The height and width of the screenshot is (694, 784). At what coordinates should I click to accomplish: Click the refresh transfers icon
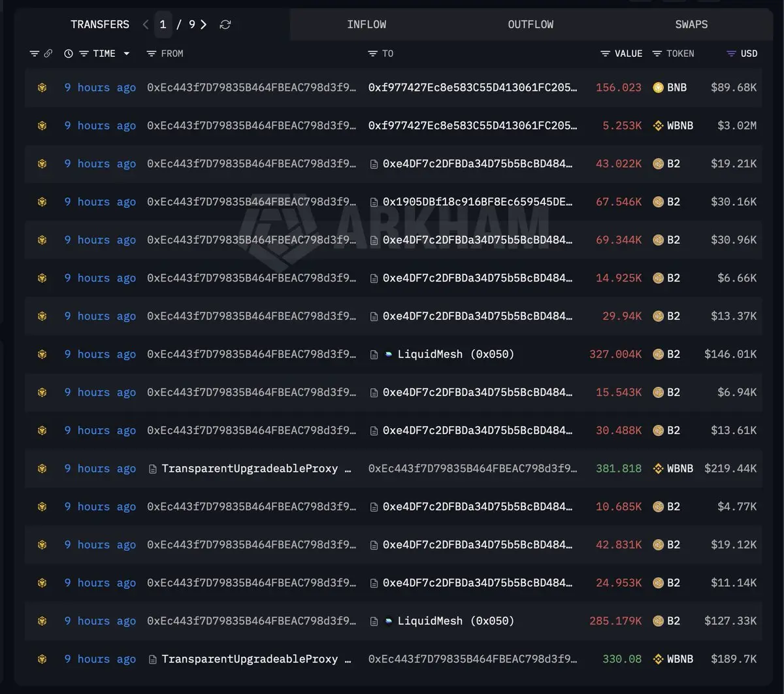click(x=225, y=25)
